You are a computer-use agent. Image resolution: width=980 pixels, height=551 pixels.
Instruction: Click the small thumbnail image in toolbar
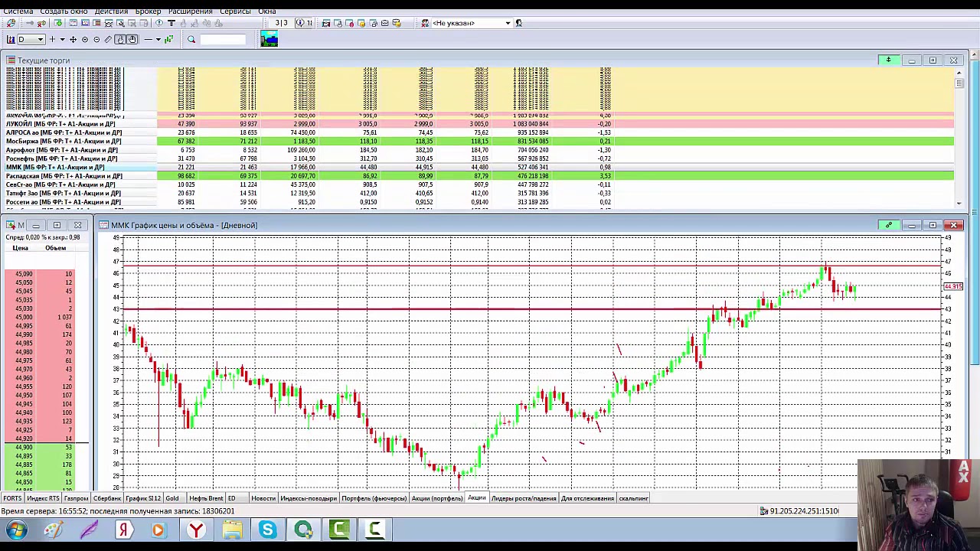coord(269,39)
